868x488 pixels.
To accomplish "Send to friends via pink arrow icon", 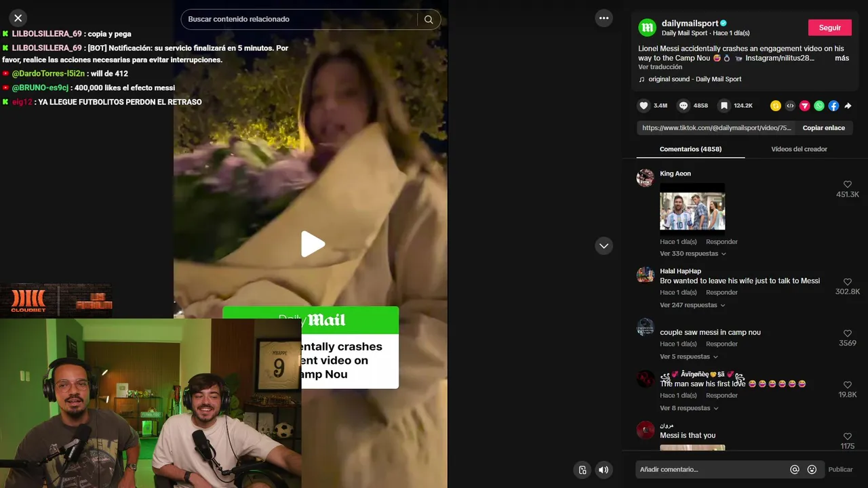I will pos(804,106).
